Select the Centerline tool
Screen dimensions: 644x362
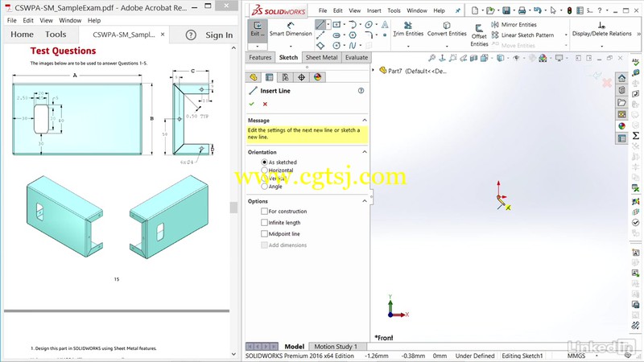[x=320, y=35]
